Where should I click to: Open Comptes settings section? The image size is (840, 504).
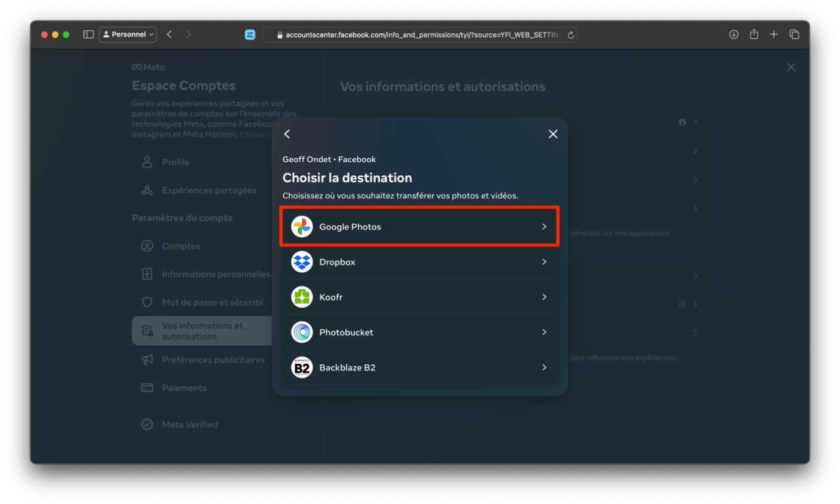click(202, 246)
